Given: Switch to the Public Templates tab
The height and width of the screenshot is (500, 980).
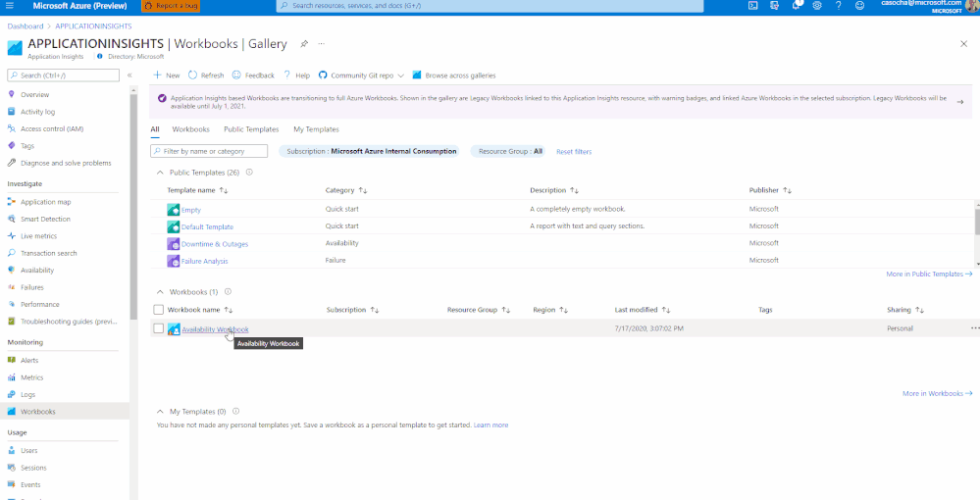Looking at the screenshot, I should coord(251,129).
